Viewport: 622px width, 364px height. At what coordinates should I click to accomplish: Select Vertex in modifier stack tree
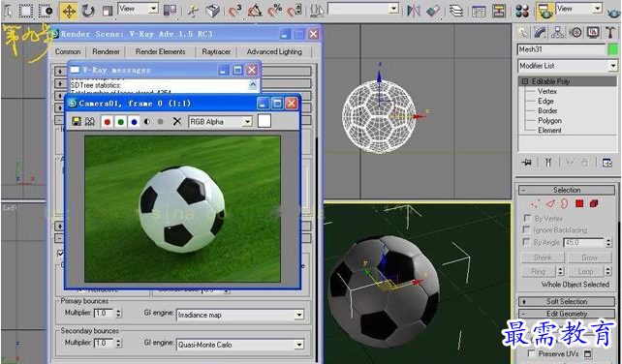(547, 91)
